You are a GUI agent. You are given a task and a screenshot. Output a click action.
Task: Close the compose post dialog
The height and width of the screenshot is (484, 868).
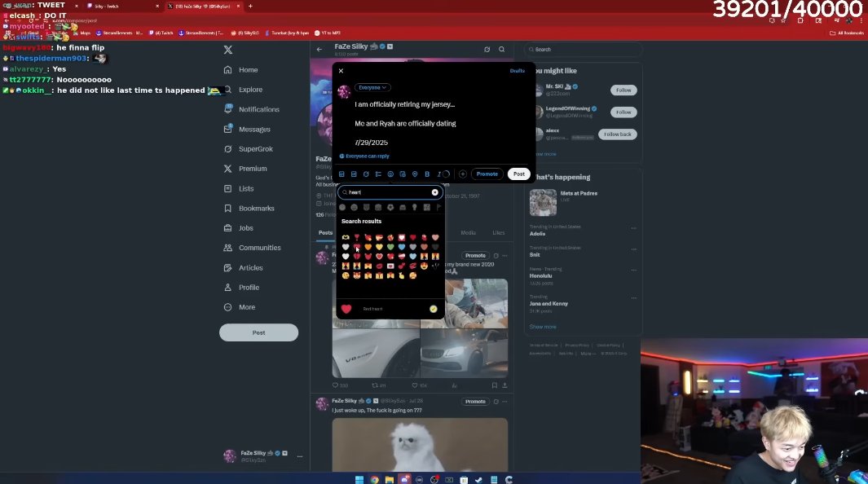341,71
